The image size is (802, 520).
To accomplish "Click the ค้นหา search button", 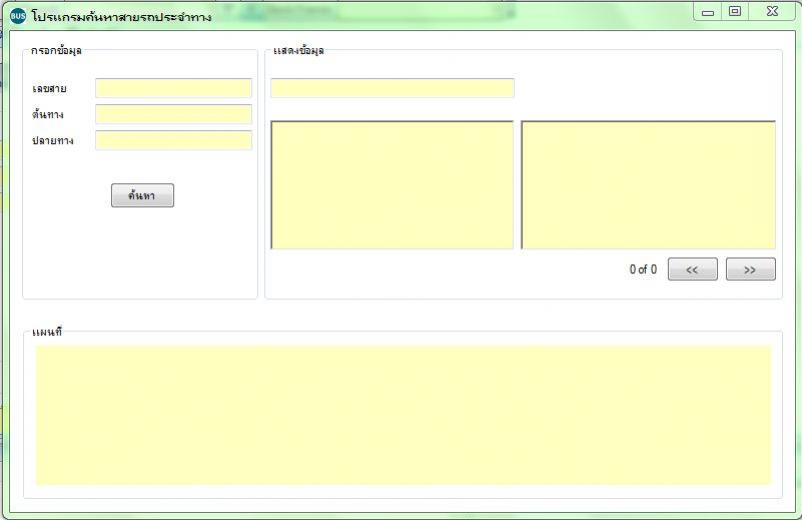I will pyautogui.click(x=142, y=195).
